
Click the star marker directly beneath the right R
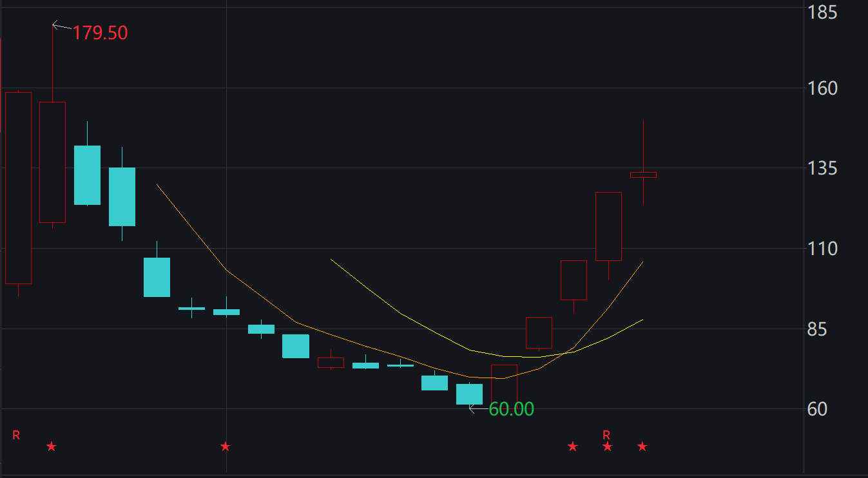(607, 446)
